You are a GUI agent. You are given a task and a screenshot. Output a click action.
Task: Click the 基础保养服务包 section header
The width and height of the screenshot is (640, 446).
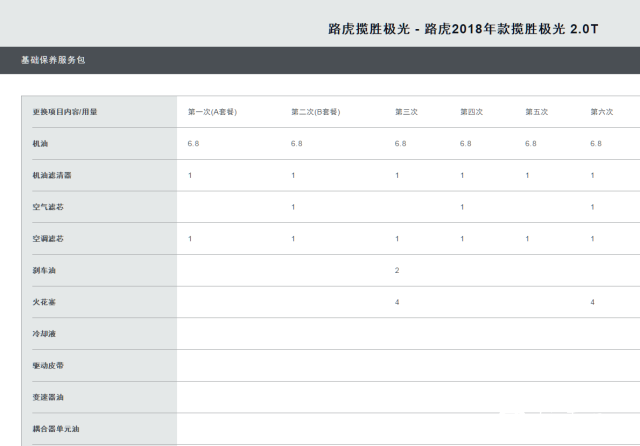[53, 61]
